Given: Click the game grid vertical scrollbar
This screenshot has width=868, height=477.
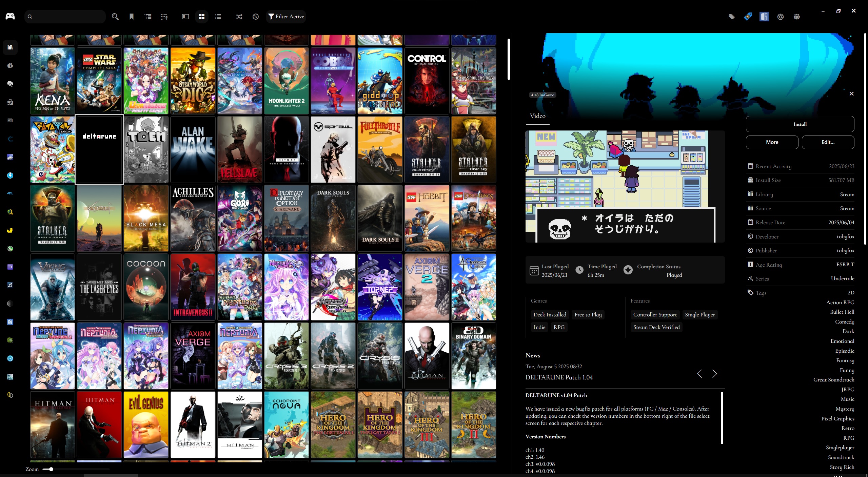Looking at the screenshot, I should coord(509,59).
